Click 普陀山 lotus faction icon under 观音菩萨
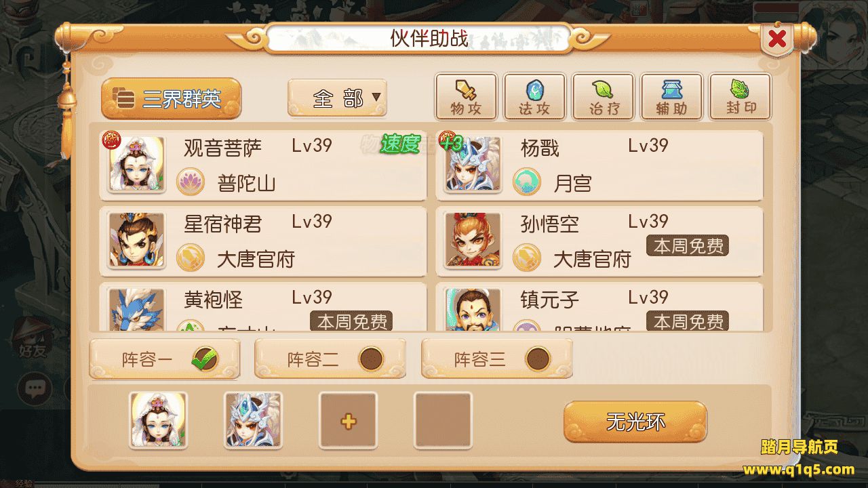Image resolution: width=868 pixels, height=488 pixels. coord(191,182)
